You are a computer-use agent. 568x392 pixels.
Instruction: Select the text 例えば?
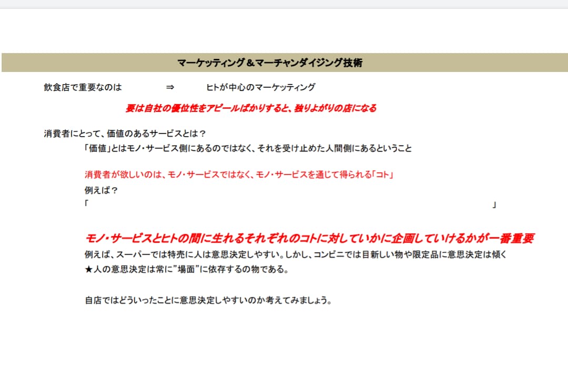click(101, 190)
